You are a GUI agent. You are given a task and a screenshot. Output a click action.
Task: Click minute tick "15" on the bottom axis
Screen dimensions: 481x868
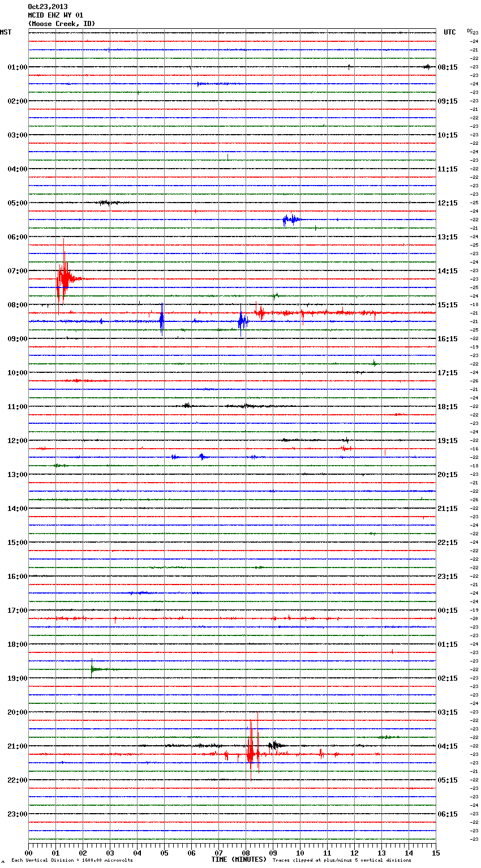point(435,853)
